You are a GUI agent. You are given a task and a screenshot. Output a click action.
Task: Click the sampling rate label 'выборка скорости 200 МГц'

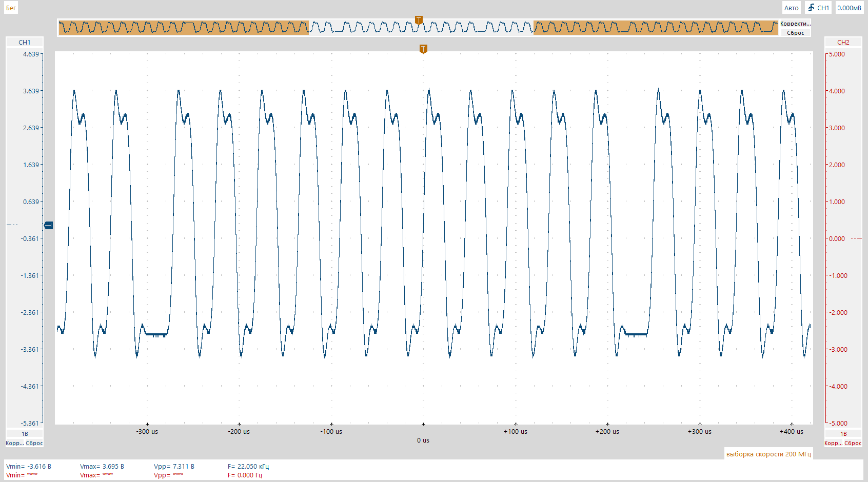coord(768,454)
